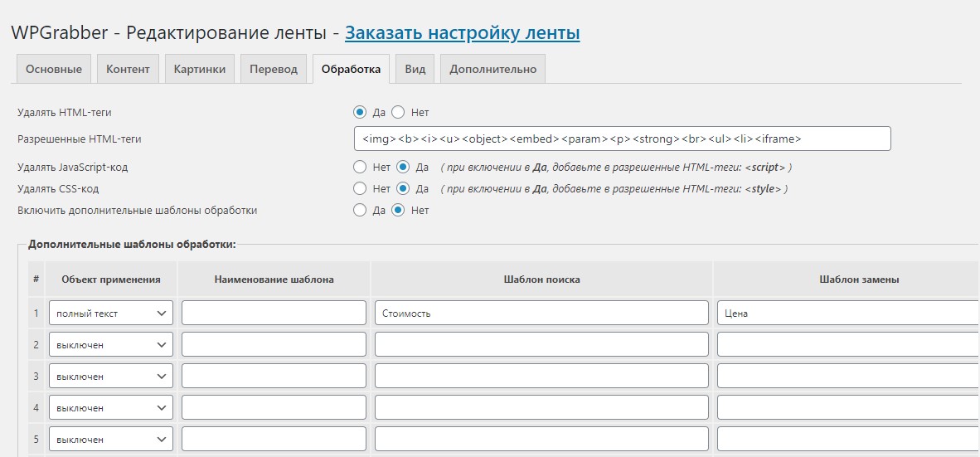The height and width of the screenshot is (457, 980).
Task: Select Нет for дополнительные шаблоны обработки
Action: [x=397, y=210]
